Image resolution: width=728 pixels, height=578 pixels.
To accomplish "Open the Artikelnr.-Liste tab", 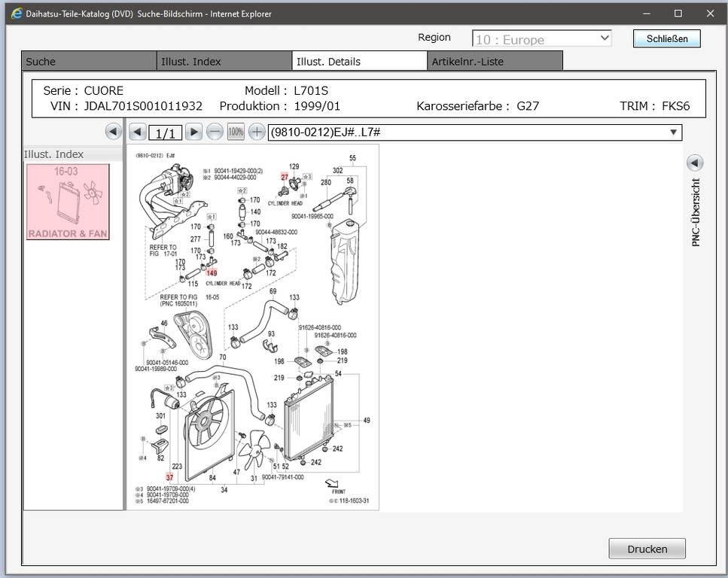I will (495, 61).
